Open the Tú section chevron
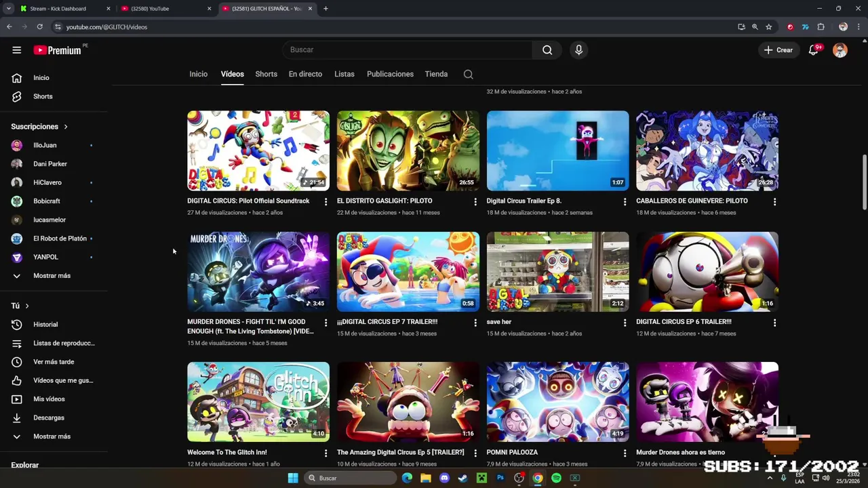 (x=27, y=306)
